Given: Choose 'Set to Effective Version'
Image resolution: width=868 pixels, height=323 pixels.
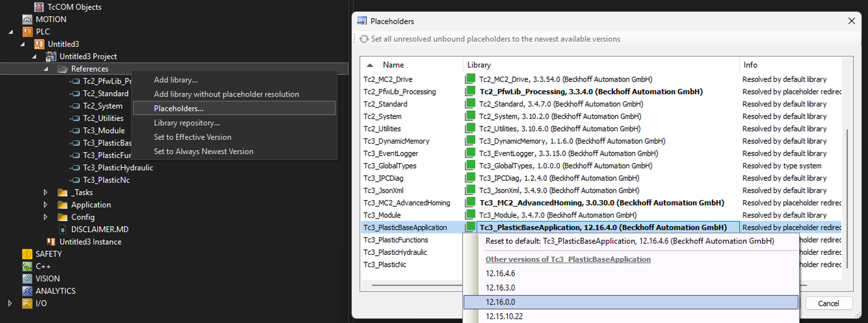Looking at the screenshot, I should 234,137.
